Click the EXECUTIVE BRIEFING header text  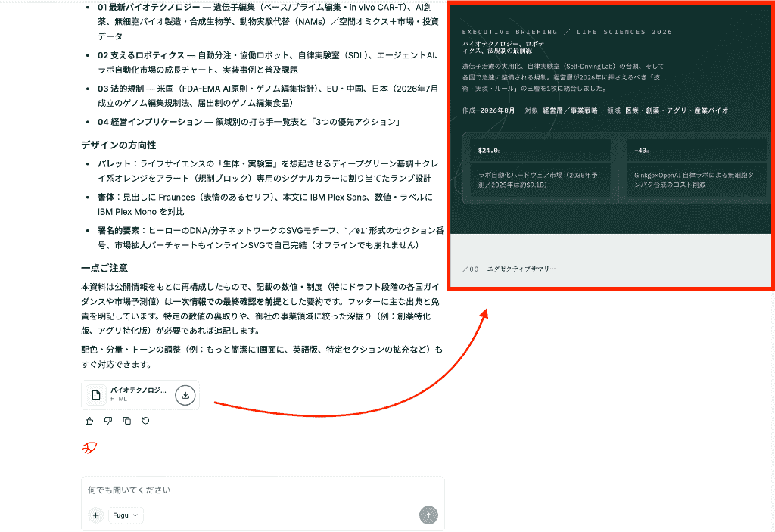[x=509, y=32]
